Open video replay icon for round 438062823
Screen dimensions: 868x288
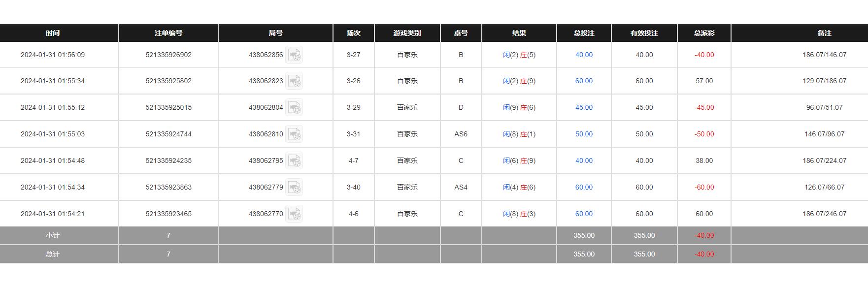[x=294, y=81]
